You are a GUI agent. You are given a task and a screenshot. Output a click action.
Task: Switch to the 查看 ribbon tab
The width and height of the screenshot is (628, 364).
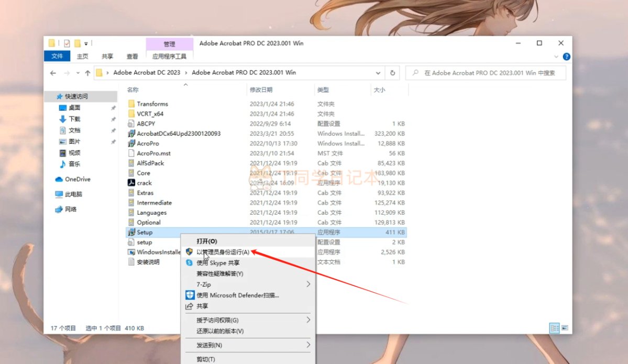pyautogui.click(x=132, y=57)
